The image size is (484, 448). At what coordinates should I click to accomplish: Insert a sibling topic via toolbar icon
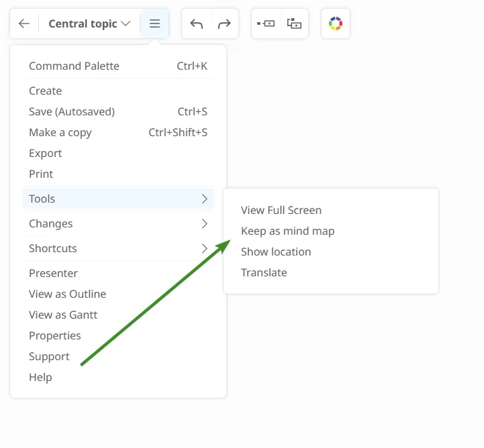pyautogui.click(x=266, y=23)
